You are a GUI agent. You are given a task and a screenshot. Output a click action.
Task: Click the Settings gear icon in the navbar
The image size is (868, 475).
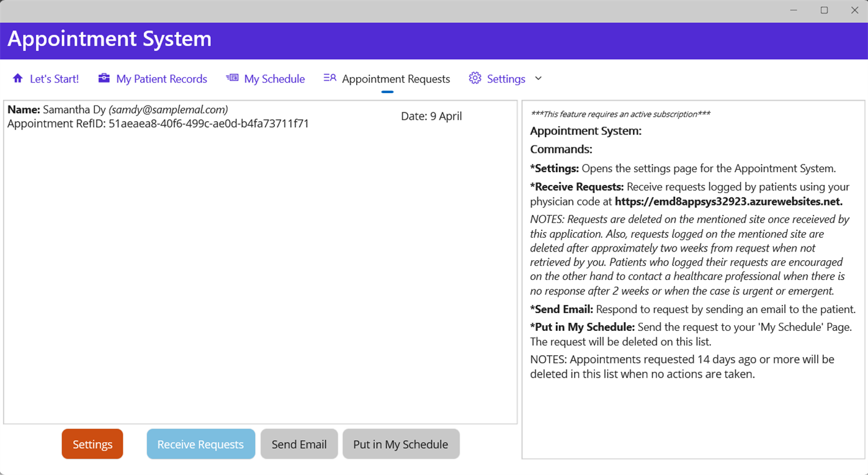coord(475,78)
